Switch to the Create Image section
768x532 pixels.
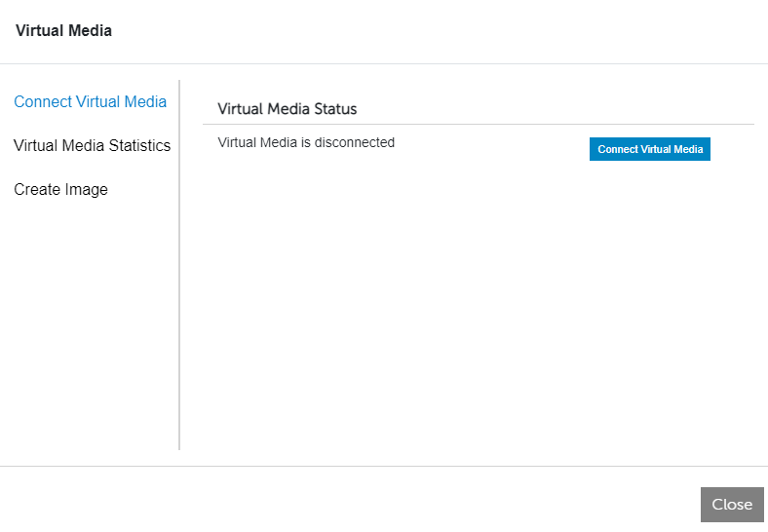click(60, 189)
